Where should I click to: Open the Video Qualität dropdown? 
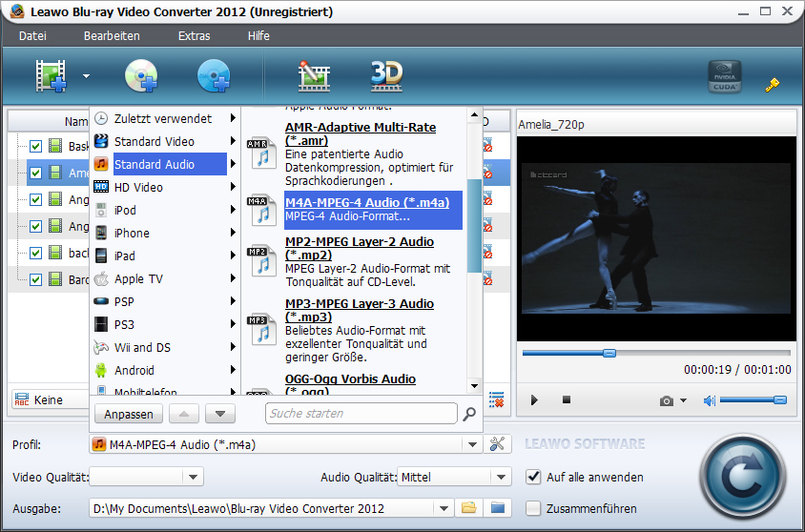pyautogui.click(x=194, y=477)
